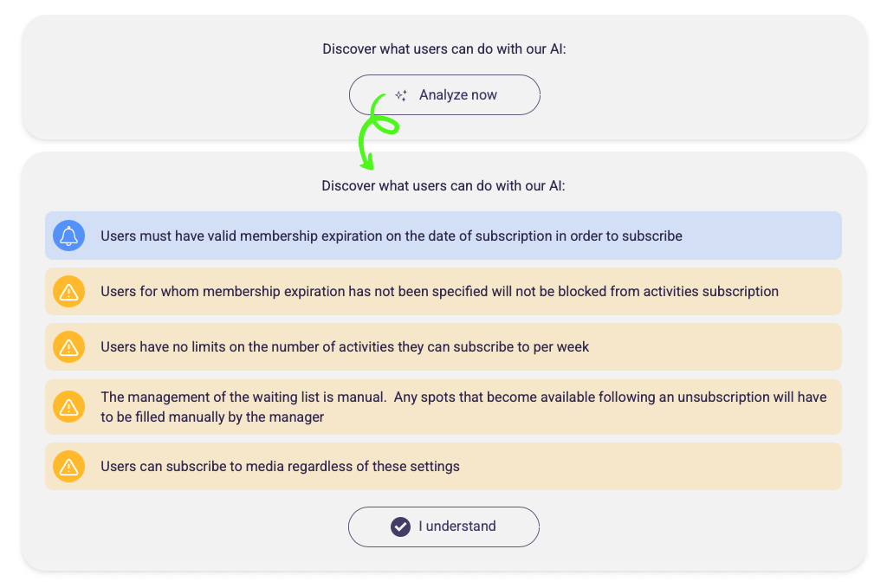Select the 'will not be blocked' warning text
887x588 pixels.
(439, 292)
